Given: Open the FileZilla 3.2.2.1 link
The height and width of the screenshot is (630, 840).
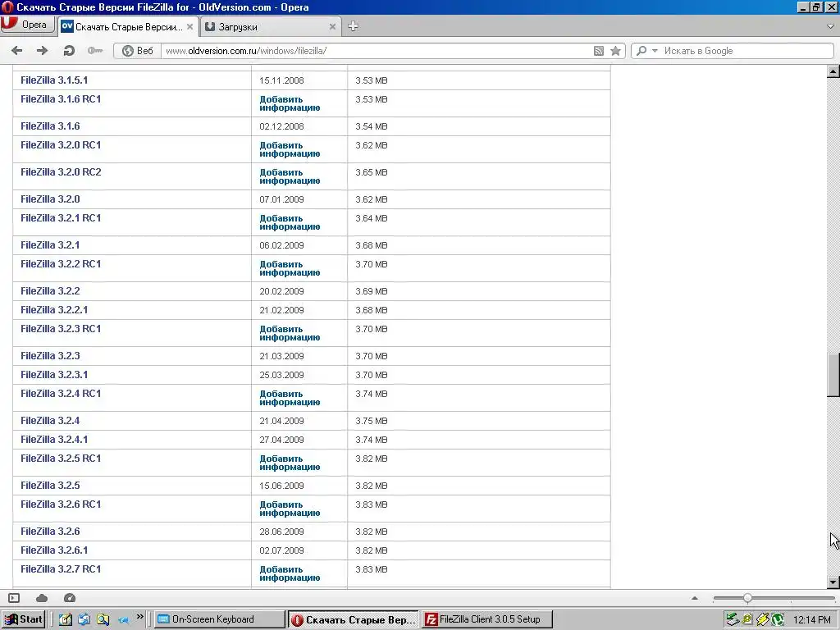Looking at the screenshot, I should click(x=54, y=309).
